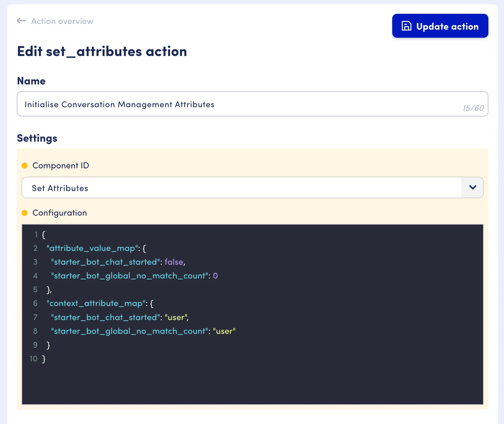Click the Component ID label
The height and width of the screenshot is (424, 504).
[61, 166]
